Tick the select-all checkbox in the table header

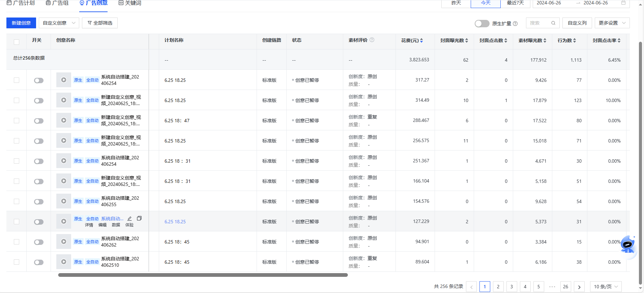tap(17, 42)
